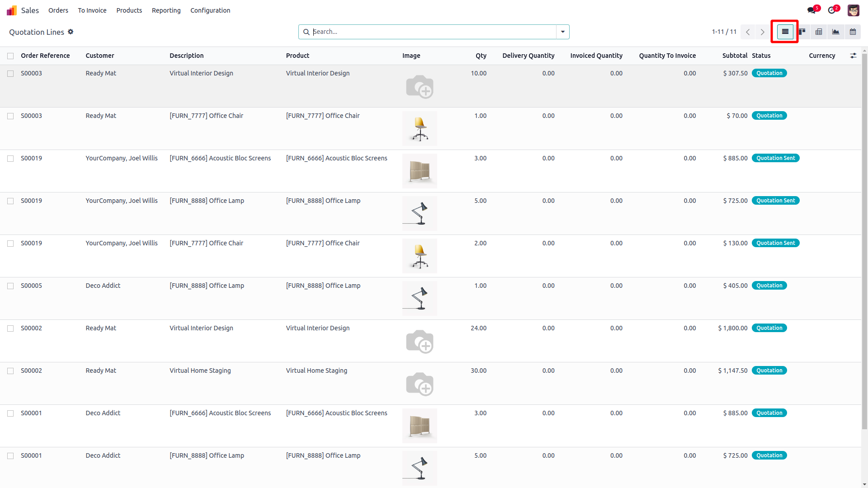Open optional columns settings dropdown
This screenshot has width=868, height=488.
tap(853, 56)
